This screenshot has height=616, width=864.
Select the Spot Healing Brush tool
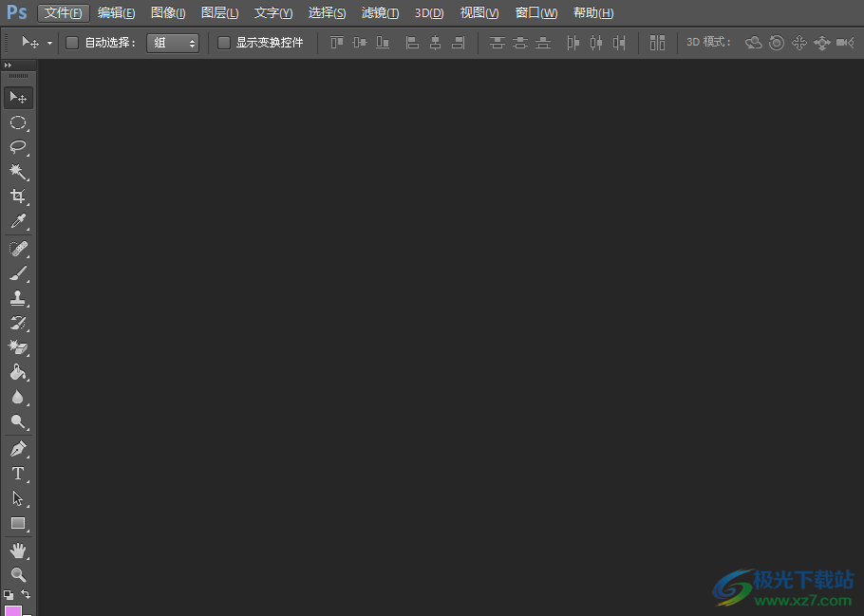point(18,249)
